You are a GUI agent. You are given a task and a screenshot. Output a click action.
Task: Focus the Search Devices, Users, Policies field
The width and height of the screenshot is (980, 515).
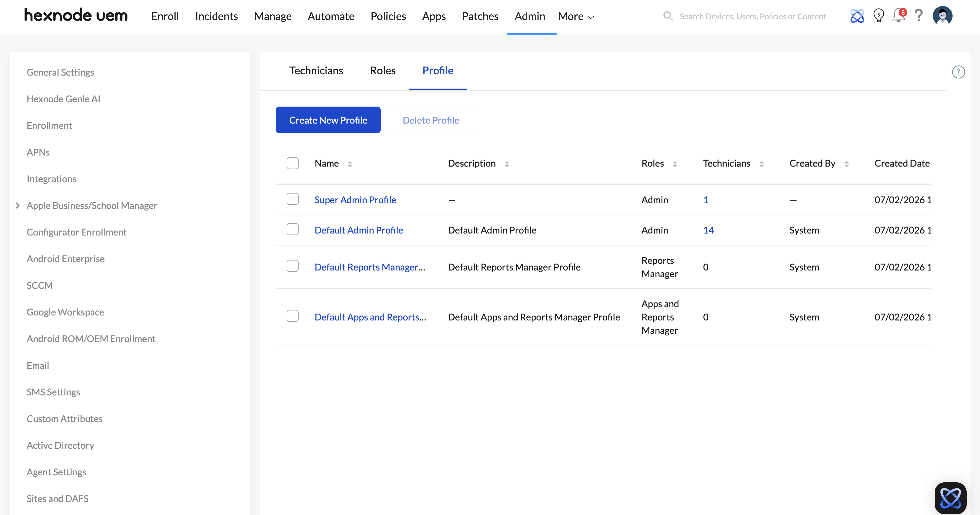753,16
